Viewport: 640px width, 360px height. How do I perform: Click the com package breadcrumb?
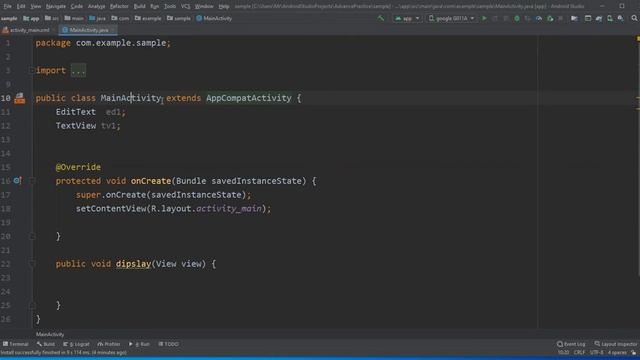(x=120, y=18)
